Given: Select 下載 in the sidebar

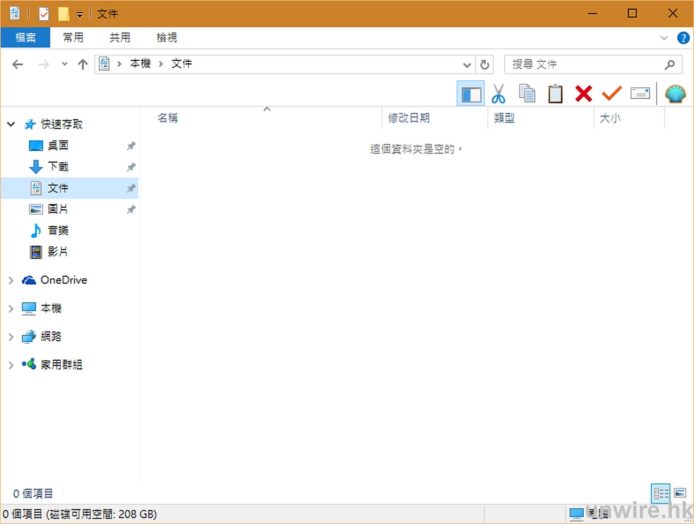Looking at the screenshot, I should pyautogui.click(x=58, y=167).
